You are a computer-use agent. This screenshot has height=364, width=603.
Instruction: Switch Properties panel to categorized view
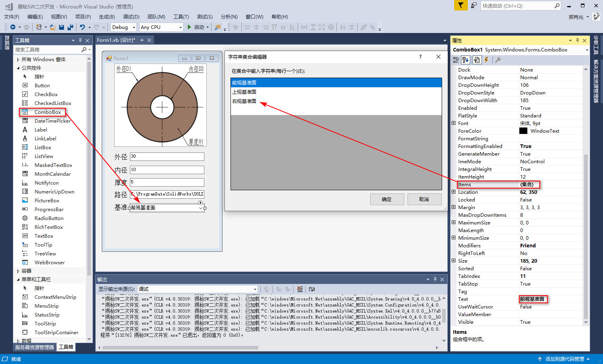(456, 60)
